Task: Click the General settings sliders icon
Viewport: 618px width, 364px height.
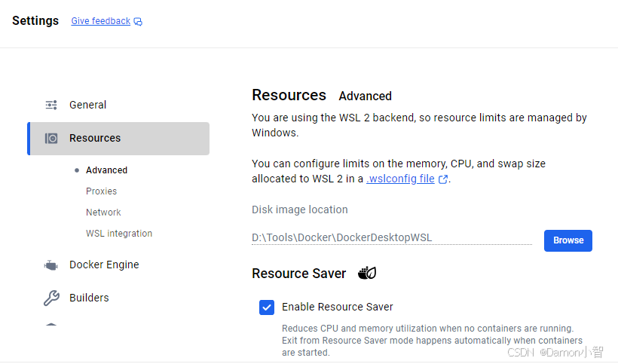Action: coord(51,105)
